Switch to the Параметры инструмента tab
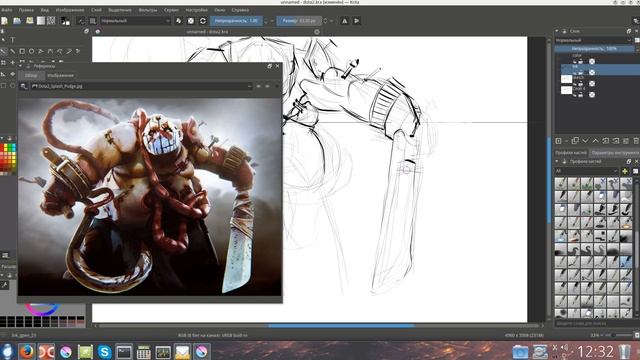This screenshot has height=360, width=640. coord(615,153)
